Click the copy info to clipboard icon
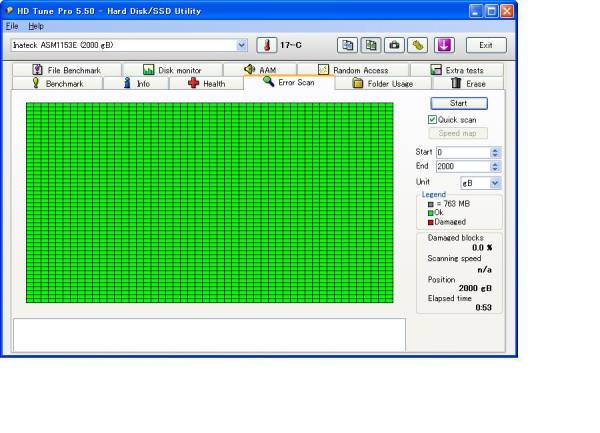600x433 pixels. point(347,45)
